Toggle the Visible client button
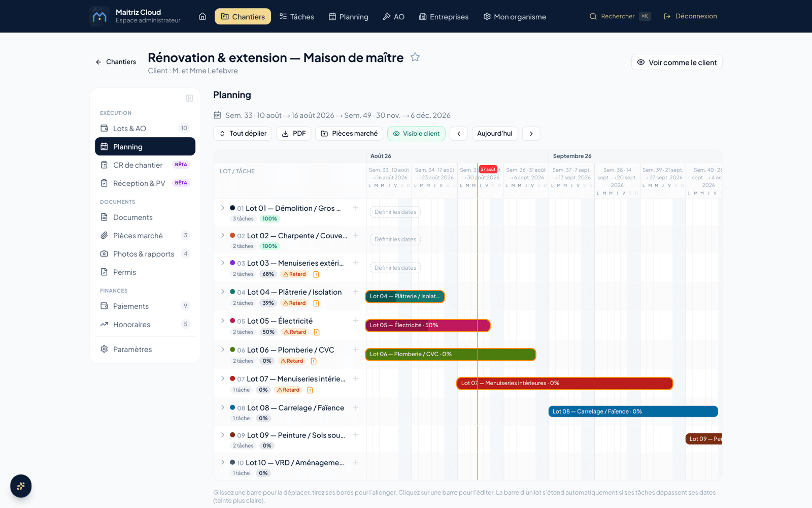Image resolution: width=812 pixels, height=508 pixels. pyautogui.click(x=416, y=134)
